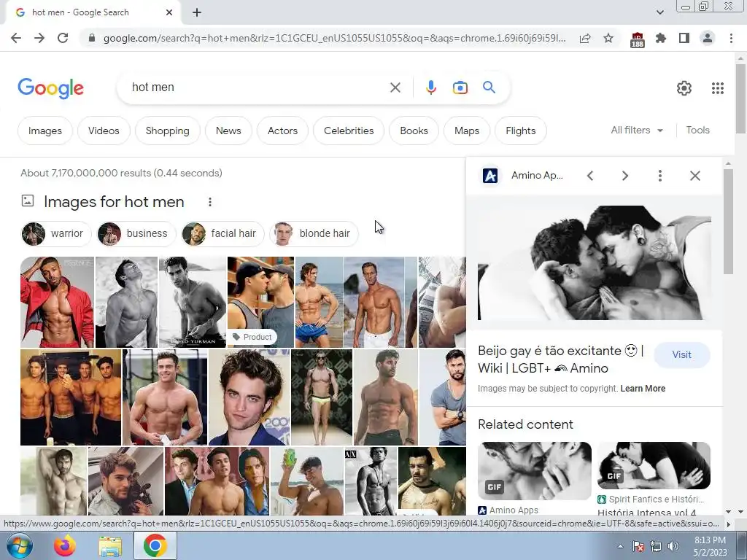Open the Spirit Fanfics related content GIF
Image resolution: width=747 pixels, height=560 pixels.
coord(654,466)
